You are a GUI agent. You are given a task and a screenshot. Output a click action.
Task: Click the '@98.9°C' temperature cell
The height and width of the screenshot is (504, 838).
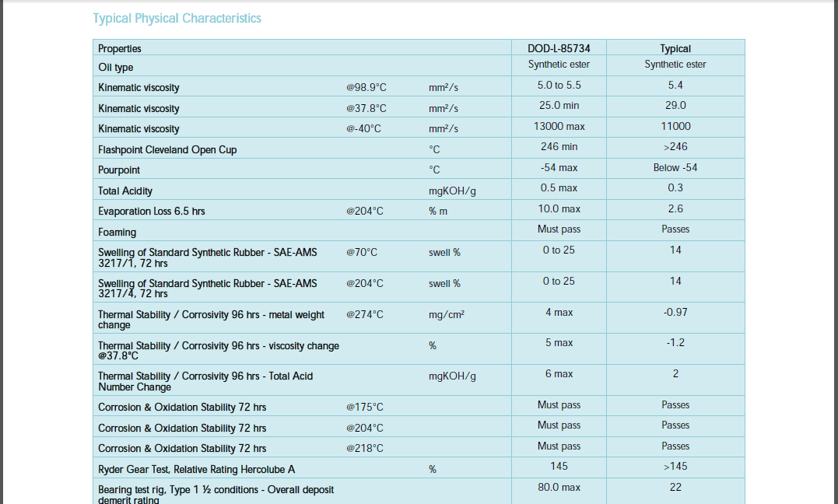point(366,88)
